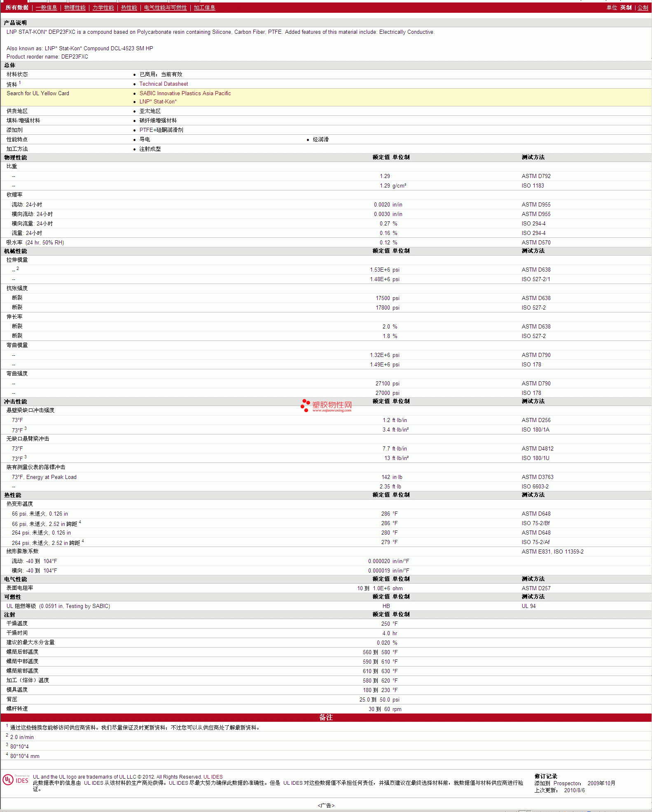Click the 模具温度 row label
The height and width of the screenshot is (812, 652).
click(17, 690)
